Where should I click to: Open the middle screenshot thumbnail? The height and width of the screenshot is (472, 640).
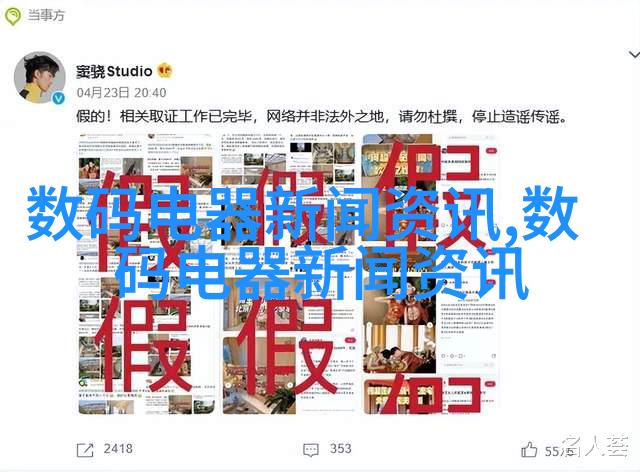pyautogui.click(x=289, y=274)
